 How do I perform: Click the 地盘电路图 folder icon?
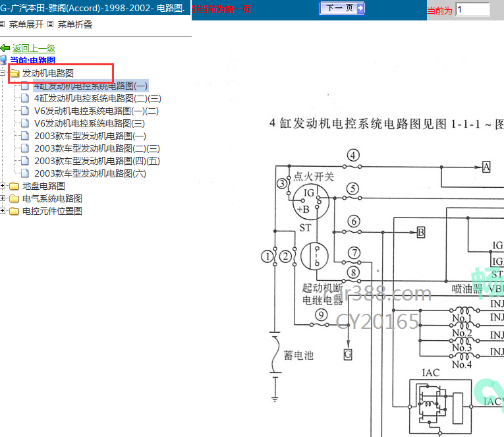coord(14,186)
